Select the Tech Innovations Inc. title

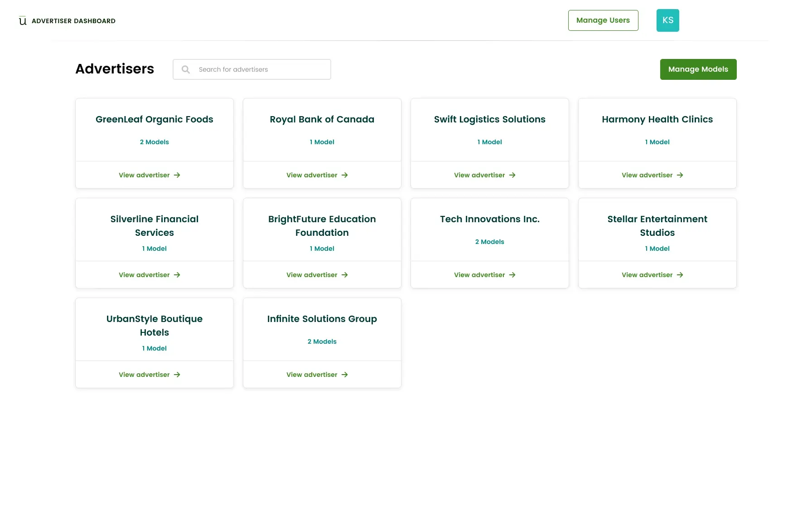[490, 219]
